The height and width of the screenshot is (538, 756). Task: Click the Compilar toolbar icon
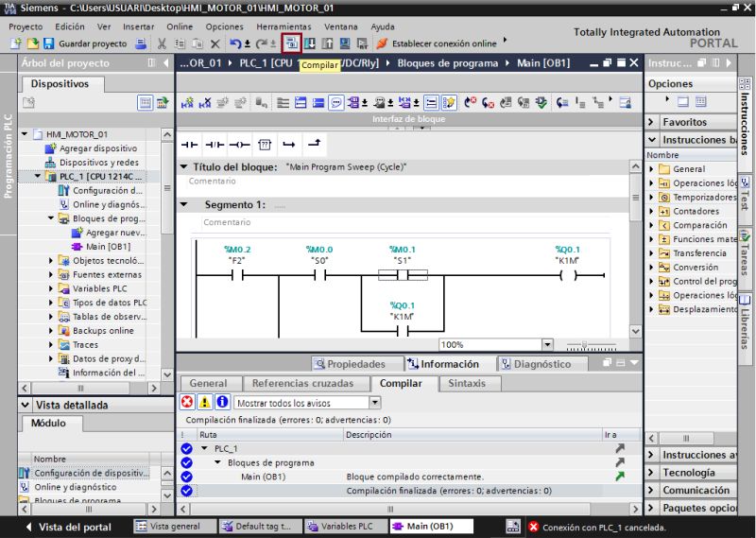pos(291,43)
